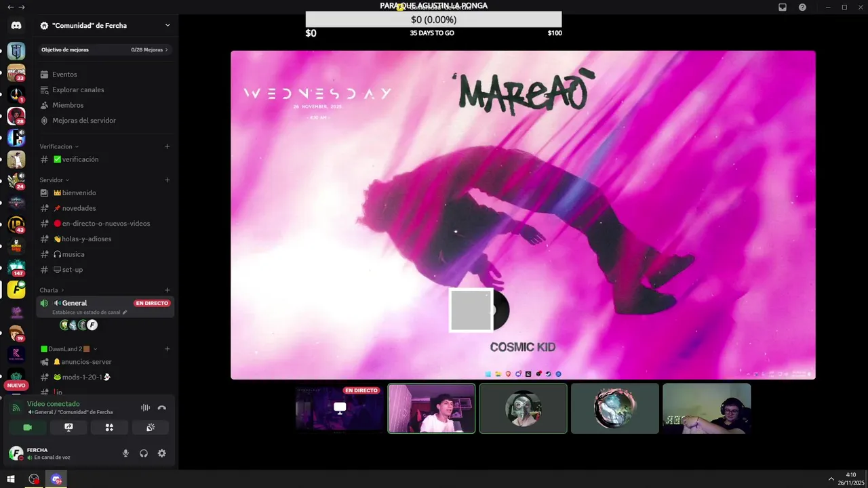
Task: Open the musica channel
Action: (x=104, y=254)
